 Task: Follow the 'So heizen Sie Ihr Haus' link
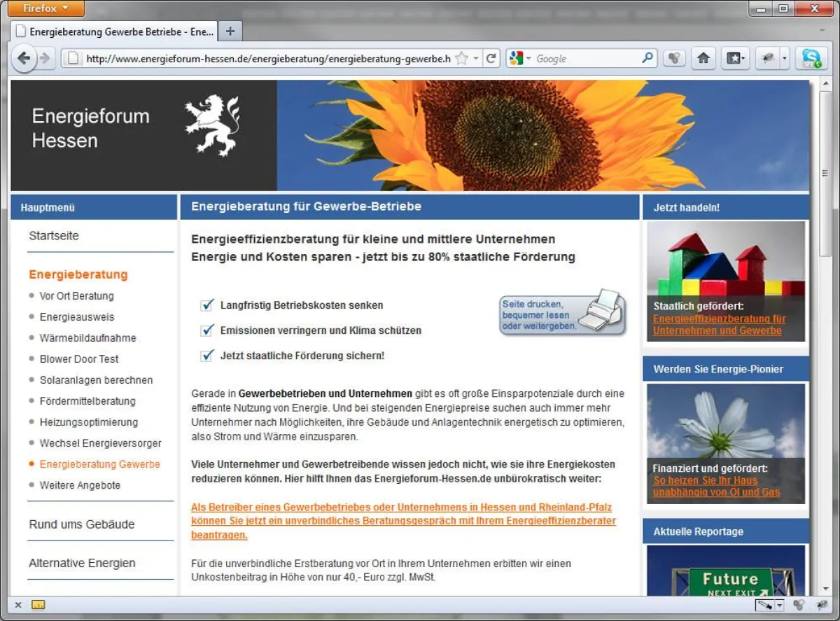[704, 481]
